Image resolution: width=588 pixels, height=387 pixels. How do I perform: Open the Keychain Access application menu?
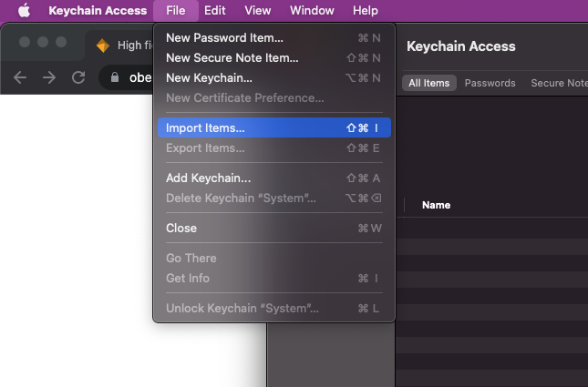[x=98, y=11]
